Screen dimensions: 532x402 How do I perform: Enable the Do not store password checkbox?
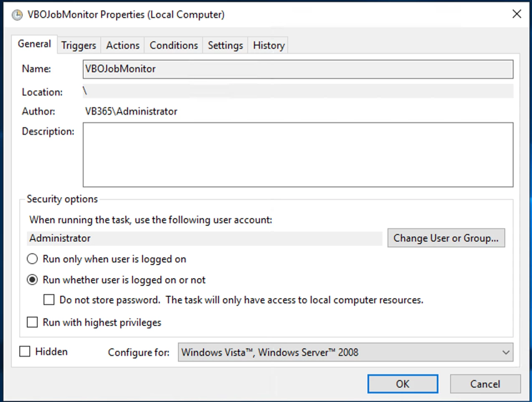49,300
